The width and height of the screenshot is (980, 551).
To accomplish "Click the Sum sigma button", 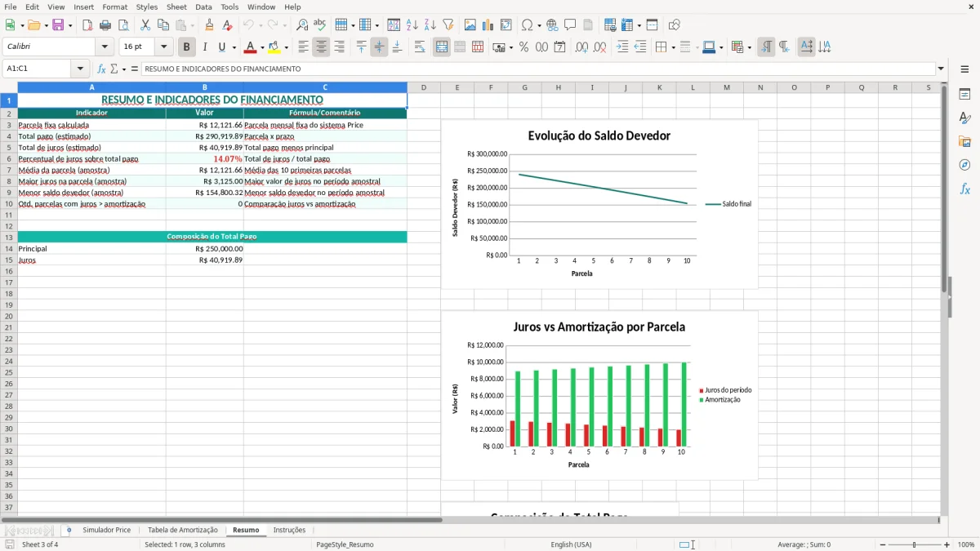I will (x=114, y=69).
